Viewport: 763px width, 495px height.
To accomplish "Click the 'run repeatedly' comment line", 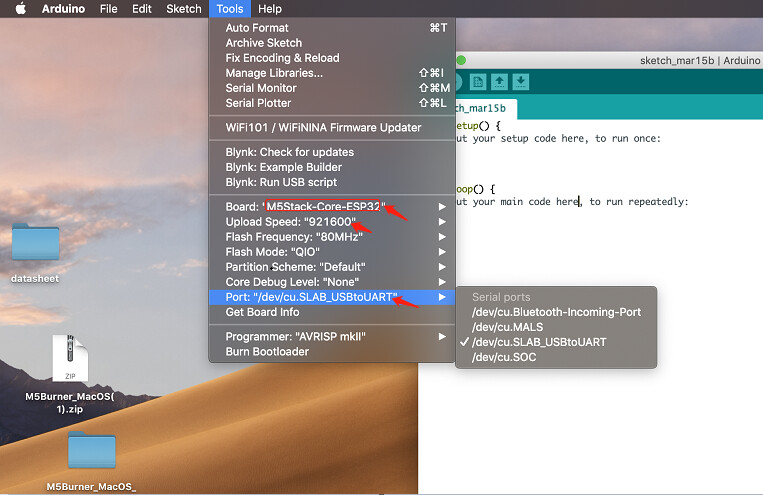I will pyautogui.click(x=572, y=202).
